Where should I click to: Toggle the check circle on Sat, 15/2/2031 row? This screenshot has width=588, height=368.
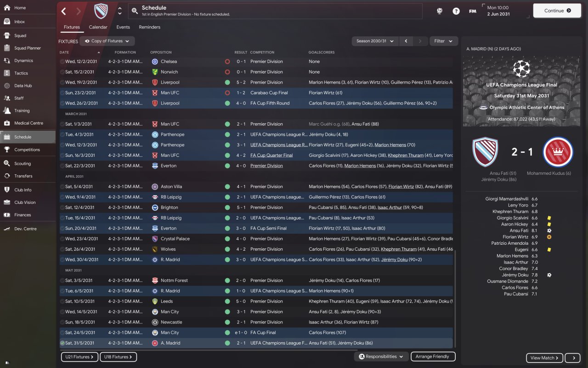coord(62,72)
